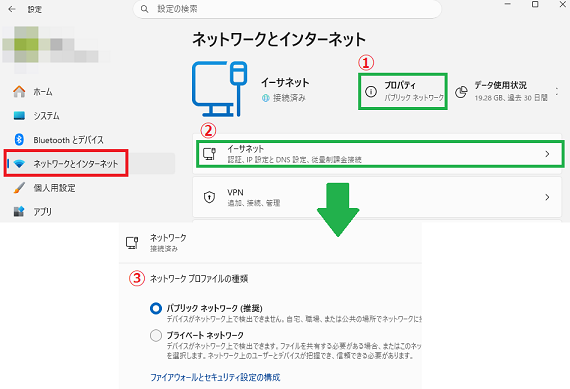Viewport: 570px width, 389px height.
Task: Expand the VPN row chevron
Action: 547,197
